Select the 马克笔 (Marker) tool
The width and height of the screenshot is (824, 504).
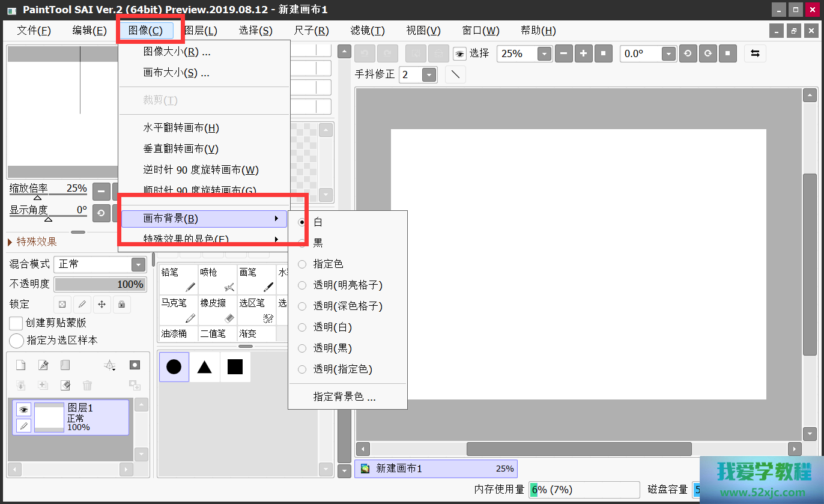coord(178,310)
